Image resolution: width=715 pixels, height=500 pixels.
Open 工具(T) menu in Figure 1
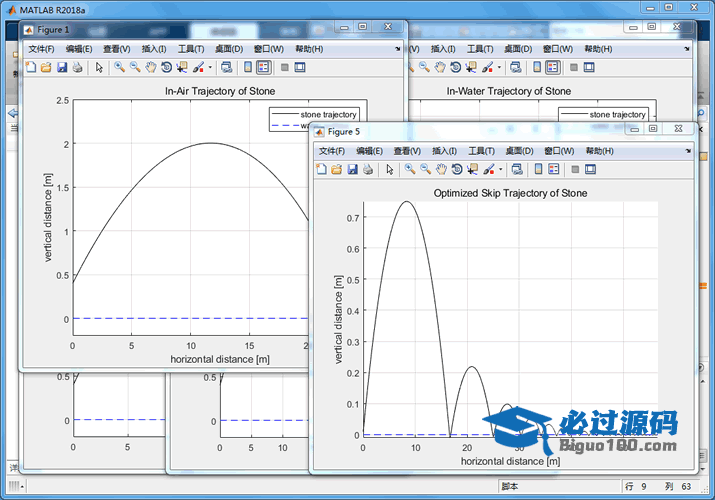[191, 49]
